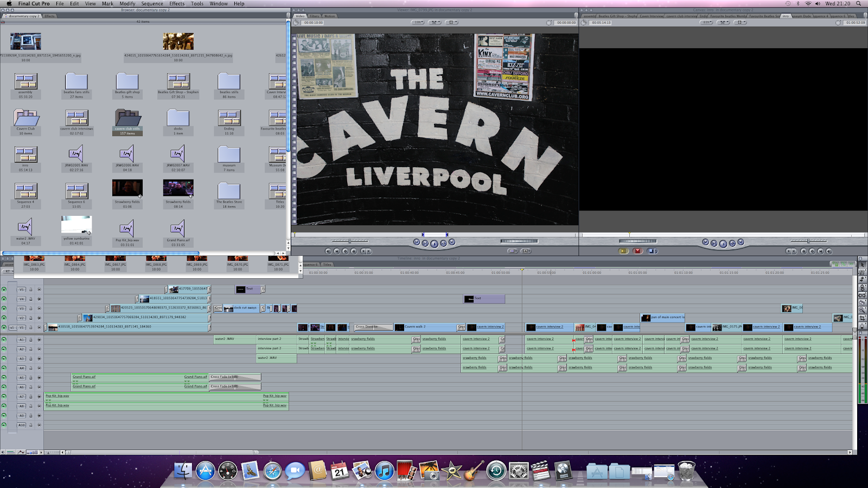Select 'Grand Piano.aif' audio icon in Browser
The height and width of the screenshot is (488, 868).
178,229
